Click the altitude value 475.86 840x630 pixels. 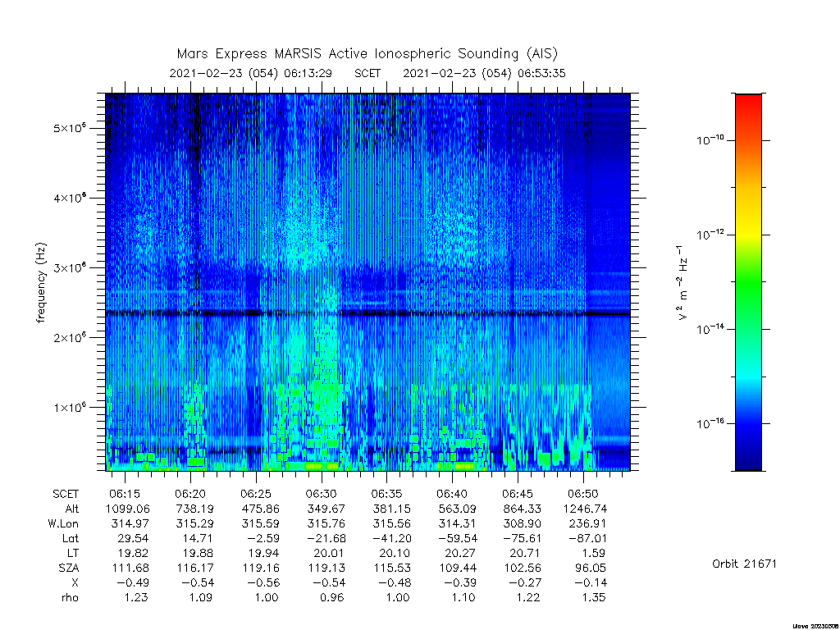click(x=260, y=509)
